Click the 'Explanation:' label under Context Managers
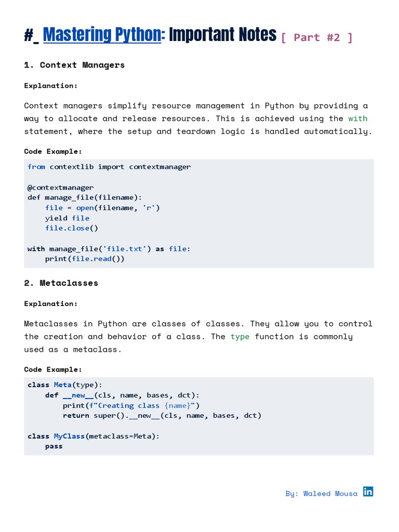The height and width of the screenshot is (532, 399). 51,86
